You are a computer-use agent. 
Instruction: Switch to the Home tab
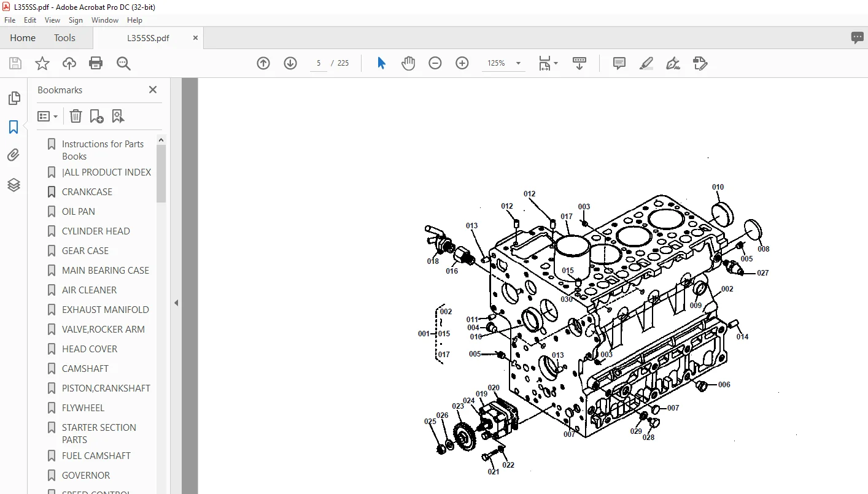pyautogui.click(x=23, y=37)
